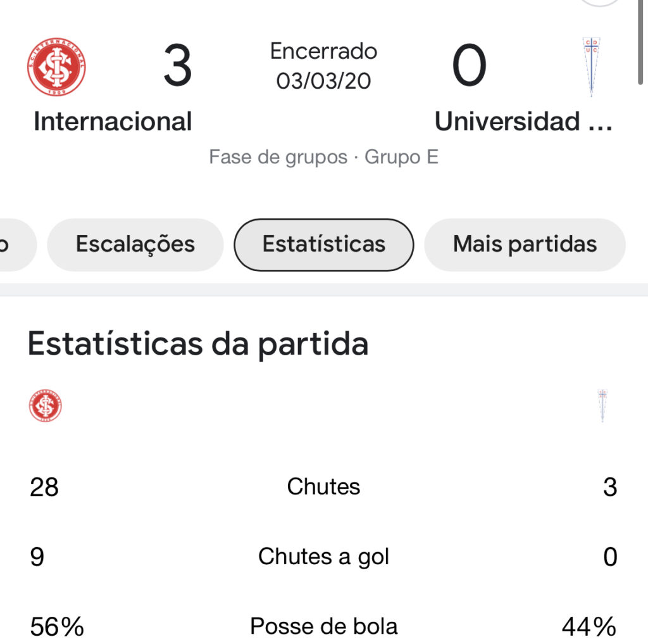Select the Posse de bola row label

pos(323,626)
